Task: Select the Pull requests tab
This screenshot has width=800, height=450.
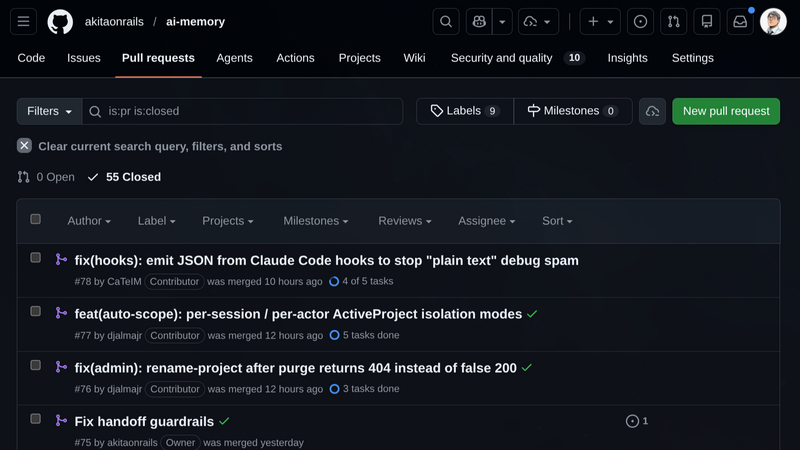Action: (x=158, y=58)
